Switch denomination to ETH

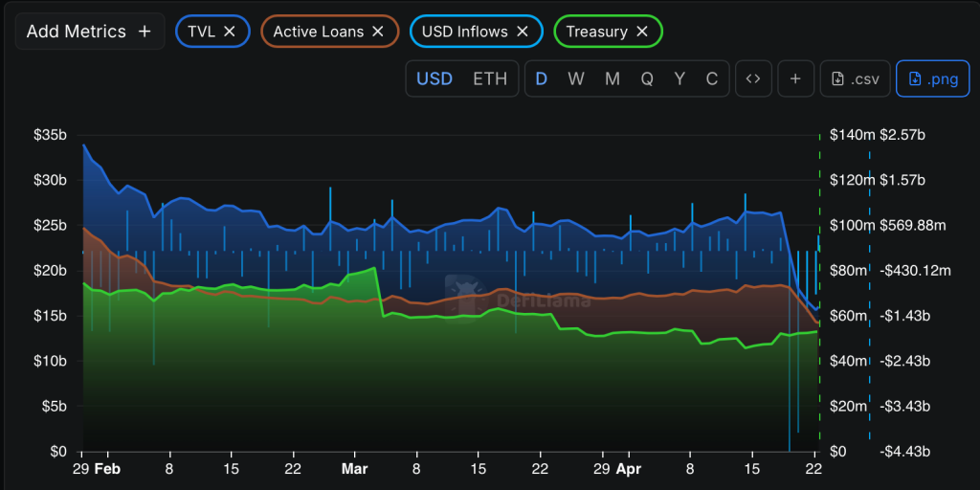click(x=490, y=78)
